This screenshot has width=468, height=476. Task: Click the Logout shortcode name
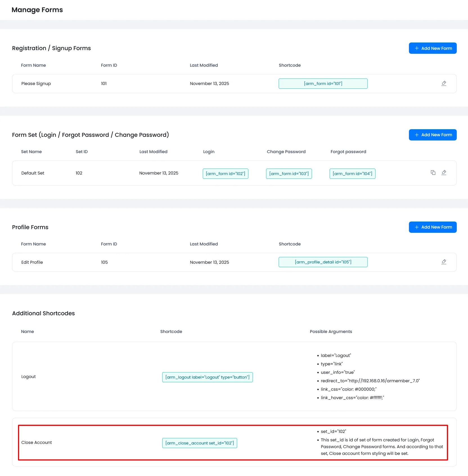point(28,377)
